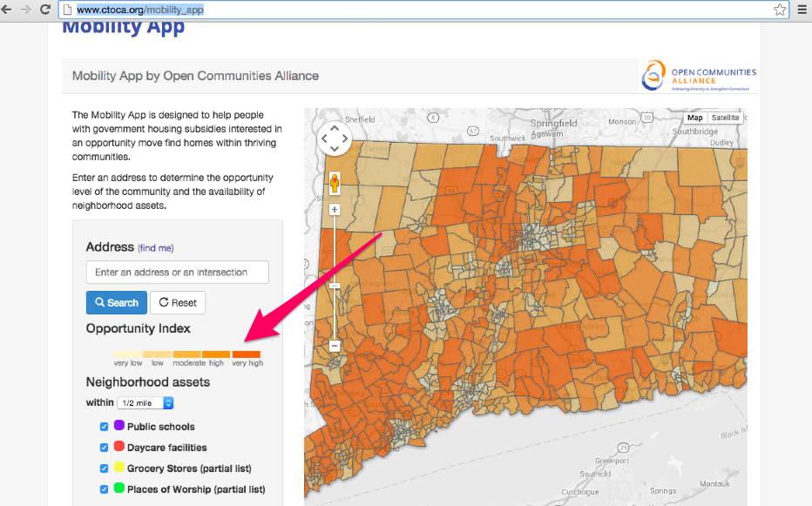Image resolution: width=812 pixels, height=506 pixels.
Task: Click the high opportunity swatch
Action: click(216, 354)
